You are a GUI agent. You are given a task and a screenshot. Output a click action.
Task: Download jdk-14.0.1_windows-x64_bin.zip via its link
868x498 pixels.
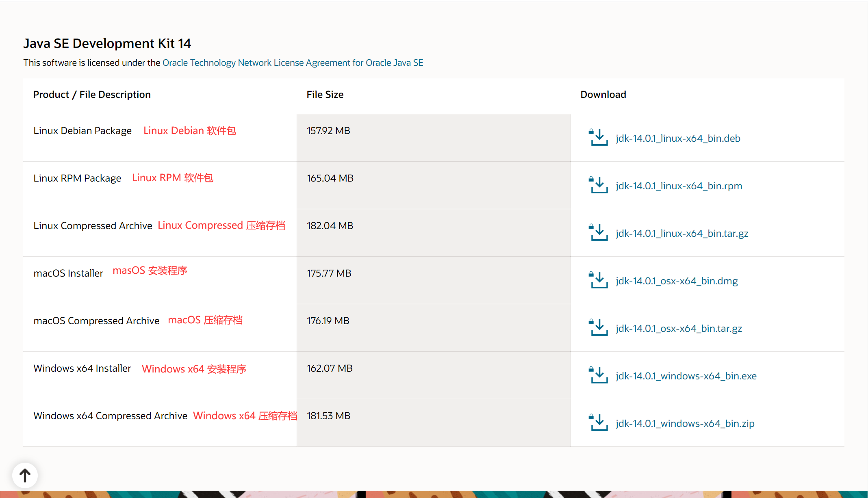tap(685, 423)
